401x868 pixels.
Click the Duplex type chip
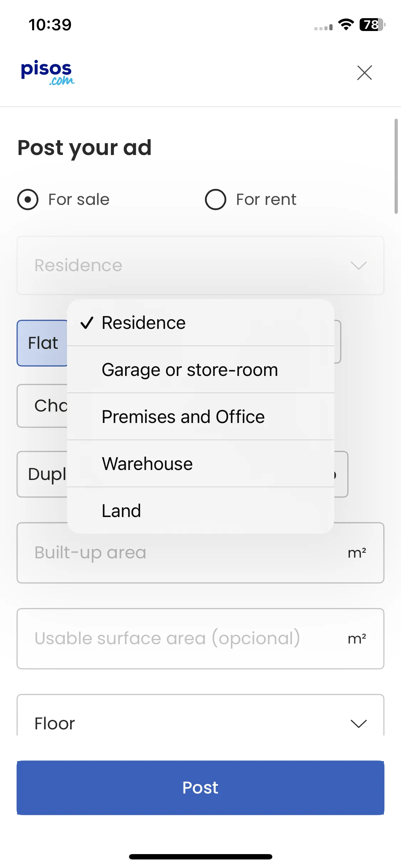point(42,474)
